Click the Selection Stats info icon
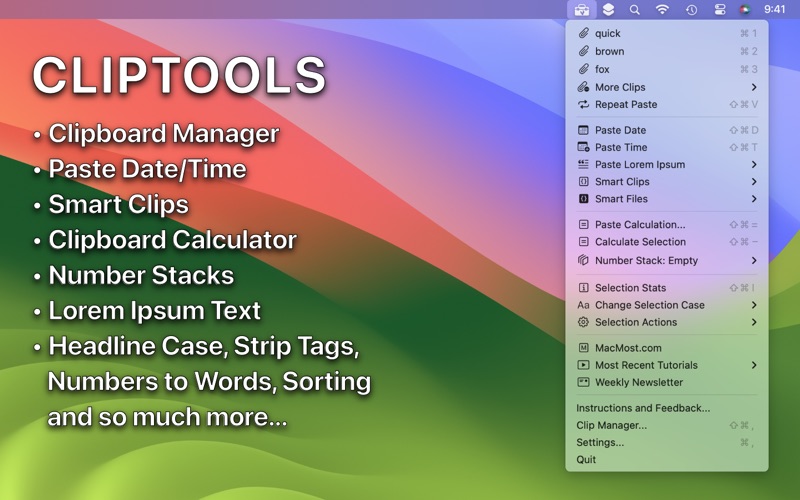Screen dimensions: 800x500 583,288
